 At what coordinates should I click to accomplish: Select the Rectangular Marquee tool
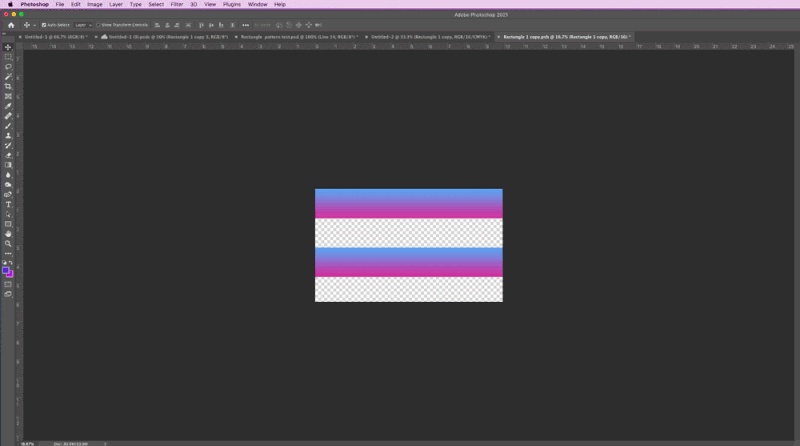(8, 57)
